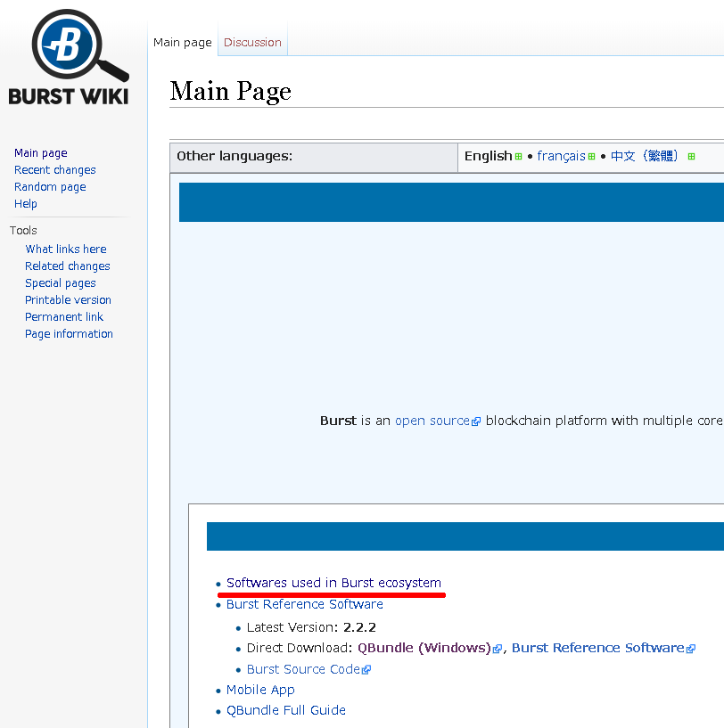Open Printable version link
The width and height of the screenshot is (724, 728).
pos(68,300)
